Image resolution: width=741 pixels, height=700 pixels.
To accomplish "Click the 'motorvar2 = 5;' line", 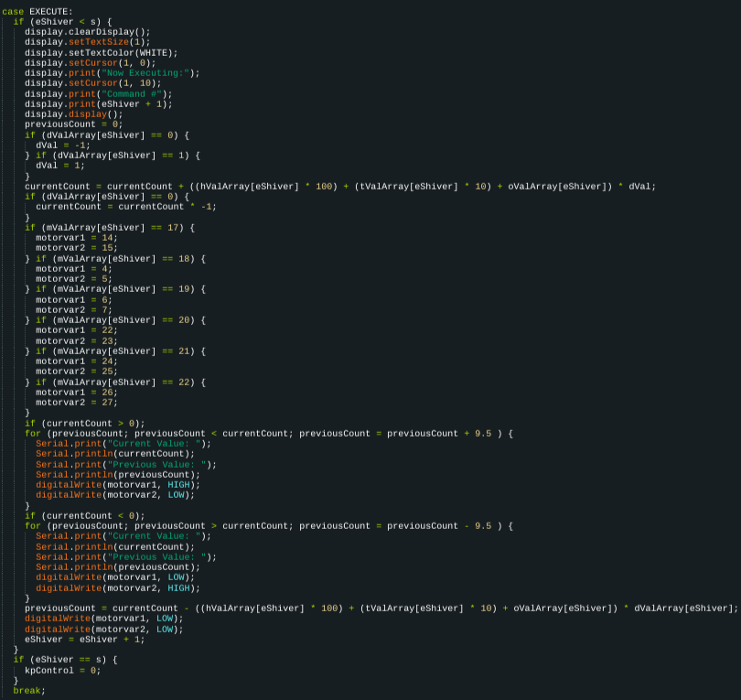I will (x=74, y=279).
